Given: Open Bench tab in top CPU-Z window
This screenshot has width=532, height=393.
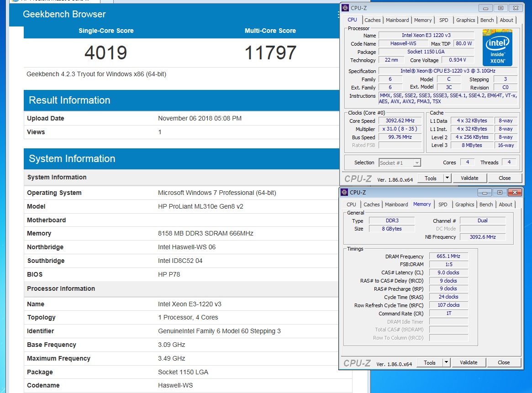Looking at the screenshot, I should (487, 20).
